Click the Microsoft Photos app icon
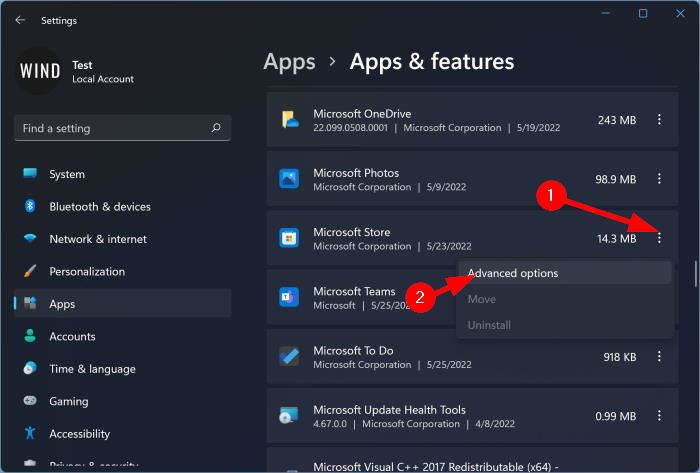This screenshot has width=700, height=473. pos(289,179)
